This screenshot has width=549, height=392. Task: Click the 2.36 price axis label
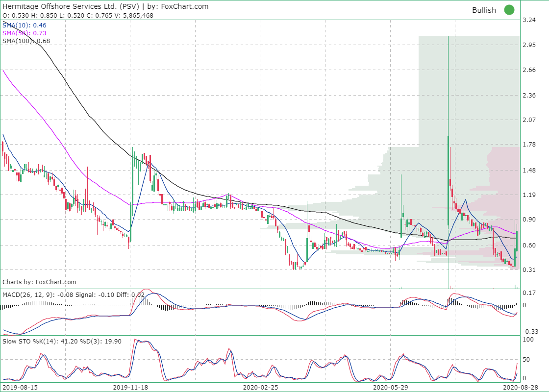click(529, 95)
